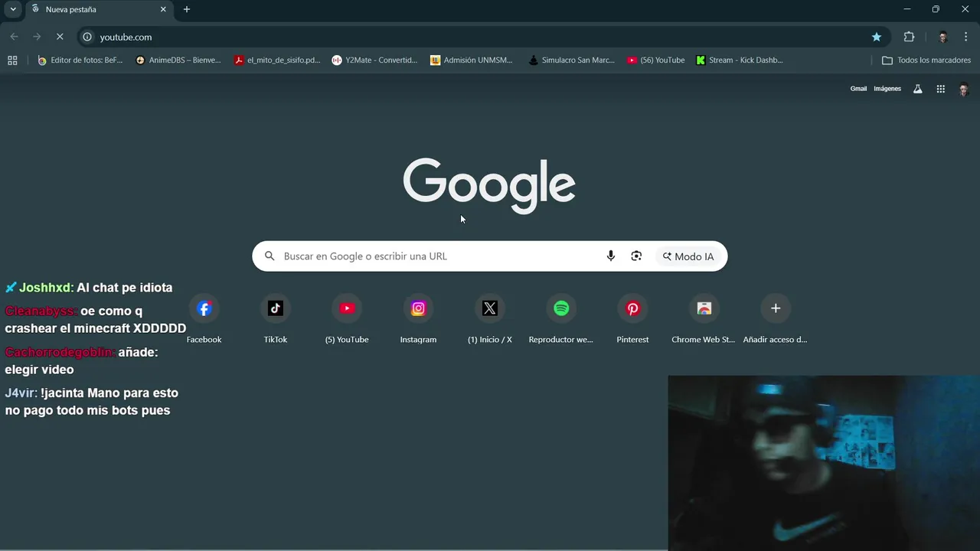This screenshot has height=551, width=980.
Task: Restore down the Chrome window
Action: (936, 9)
